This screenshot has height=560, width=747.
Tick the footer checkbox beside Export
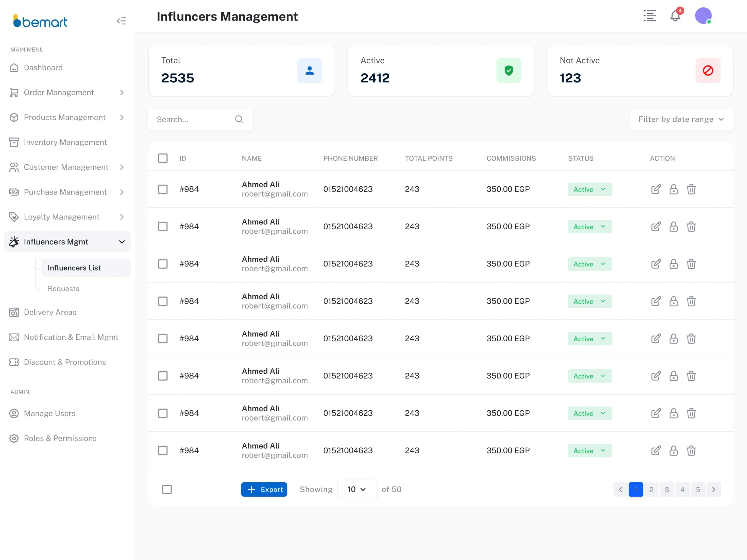pyautogui.click(x=167, y=489)
